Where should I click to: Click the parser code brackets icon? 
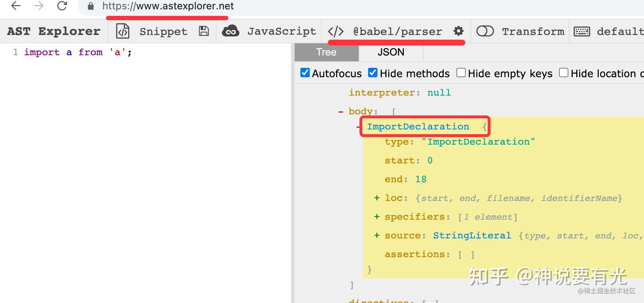(336, 31)
